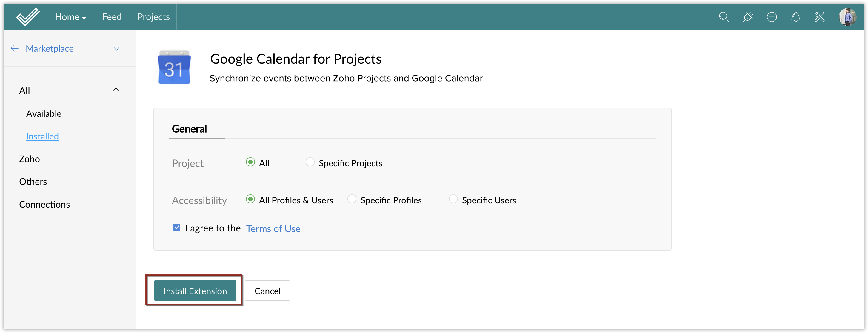The height and width of the screenshot is (333, 868).
Task: Click the back arrow beside Marketplace
Action: [x=15, y=49]
